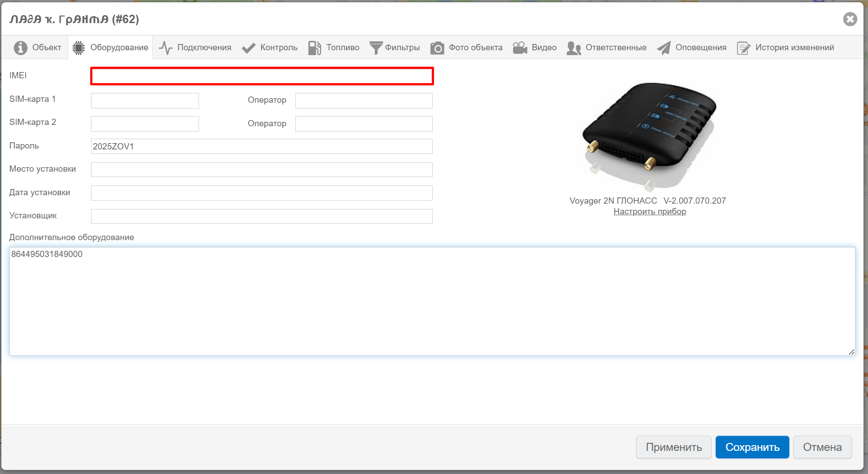Click the SIM-карта 2 input field
Image resolution: width=868 pixels, height=474 pixels.
[145, 124]
